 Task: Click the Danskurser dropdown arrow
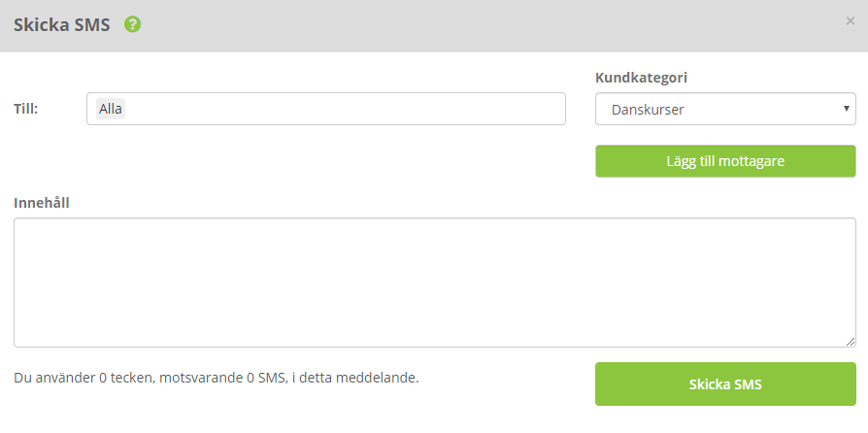click(x=847, y=109)
